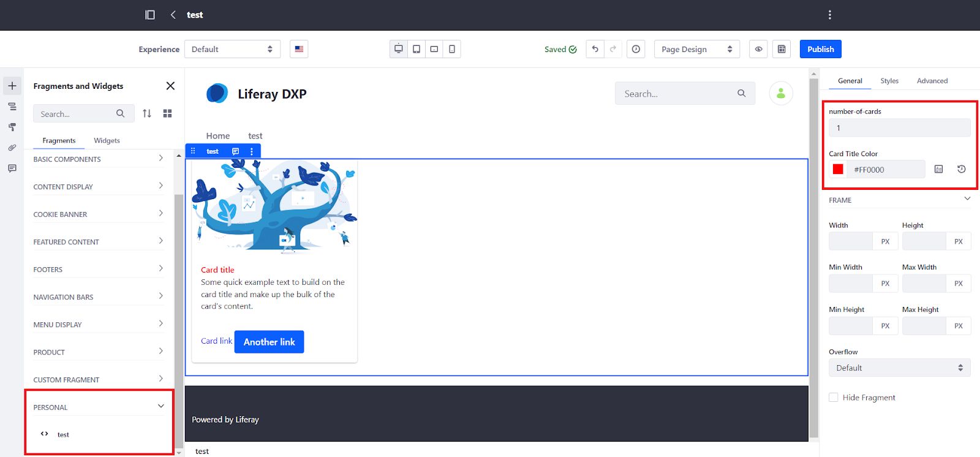
Task: Open the Comments sidebar icon
Action: [x=12, y=168]
